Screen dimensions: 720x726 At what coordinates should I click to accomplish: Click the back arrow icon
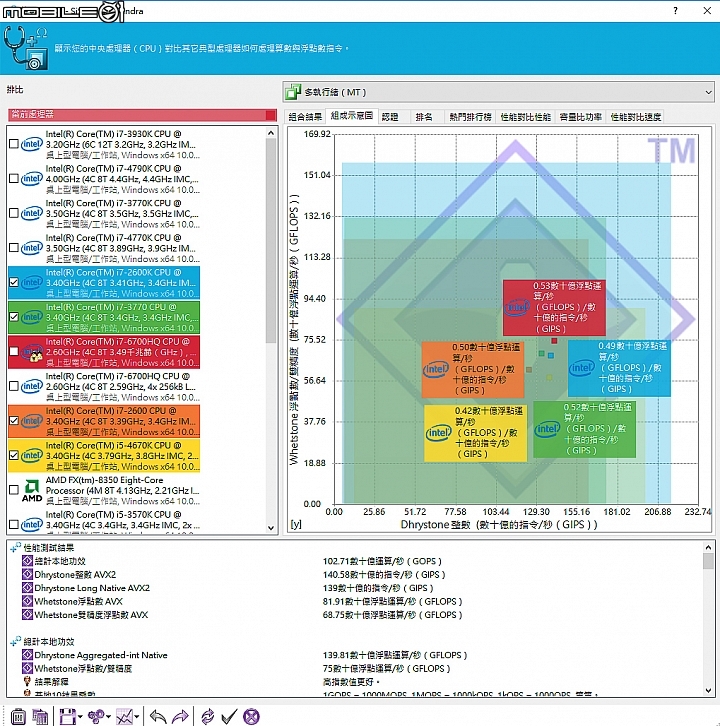(x=158, y=716)
